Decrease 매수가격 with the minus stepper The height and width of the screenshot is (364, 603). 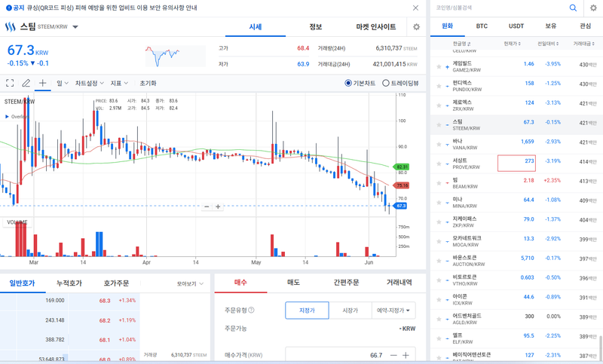pyautogui.click(x=393, y=355)
